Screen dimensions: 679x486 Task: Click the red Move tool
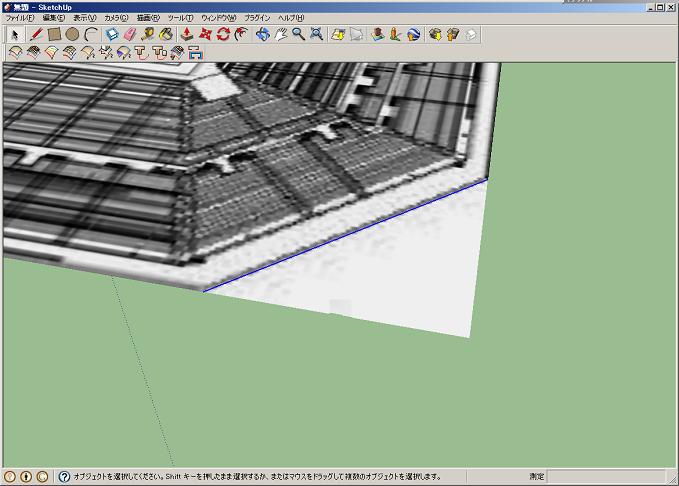pyautogui.click(x=205, y=34)
